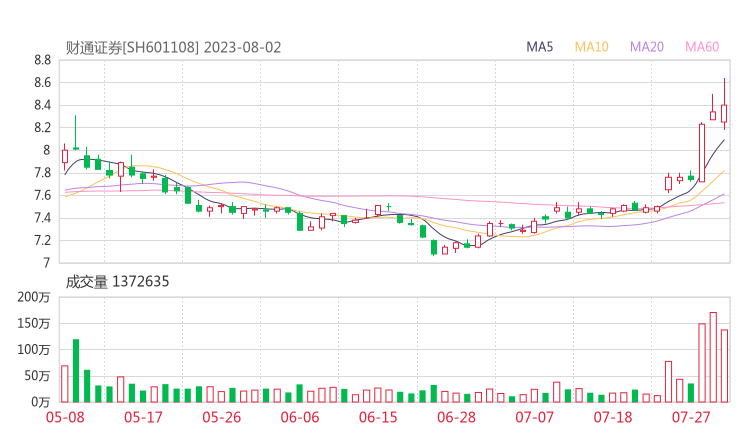Viewport: 740px width, 440px height.
Task: Click the 0万 volume axis label
Action: click(x=41, y=402)
